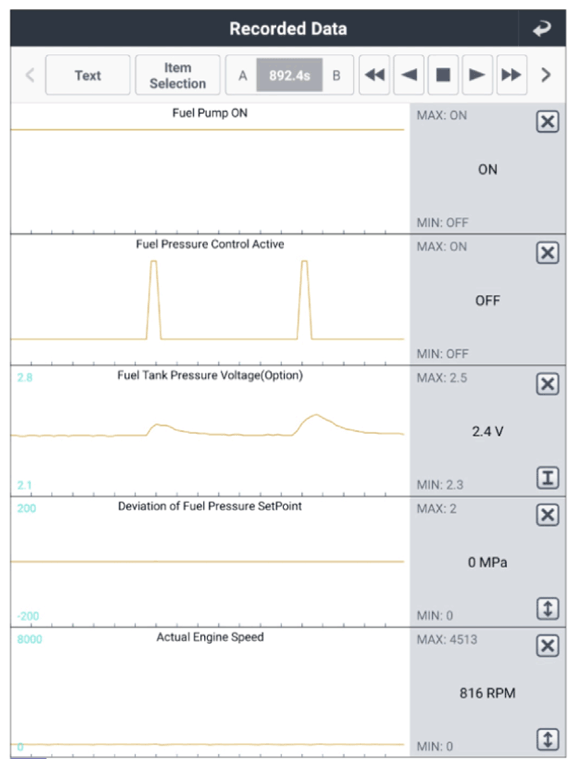Play the recorded data forward

477,75
